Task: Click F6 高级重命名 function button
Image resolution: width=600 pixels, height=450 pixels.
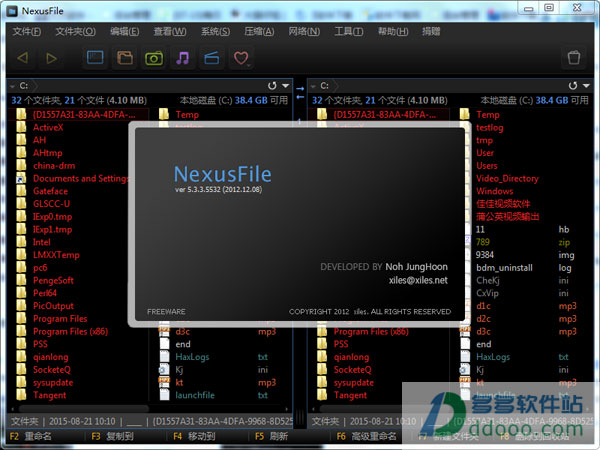Action: point(366,436)
